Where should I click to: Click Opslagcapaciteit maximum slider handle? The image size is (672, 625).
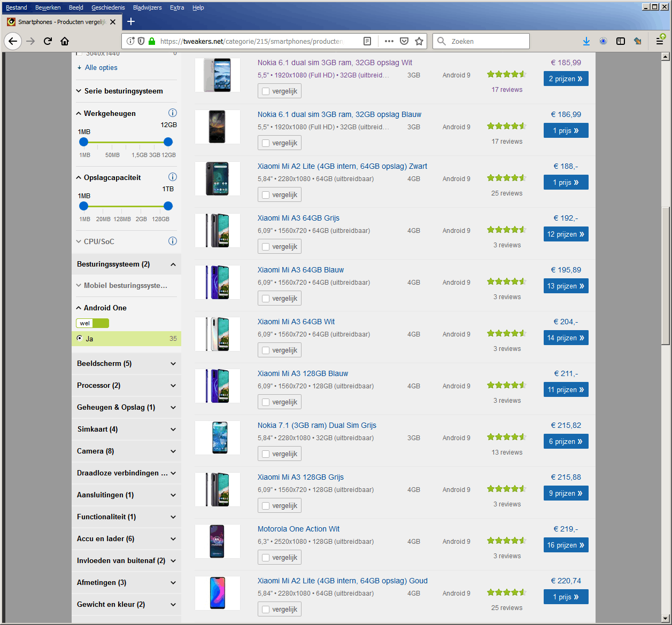click(168, 206)
